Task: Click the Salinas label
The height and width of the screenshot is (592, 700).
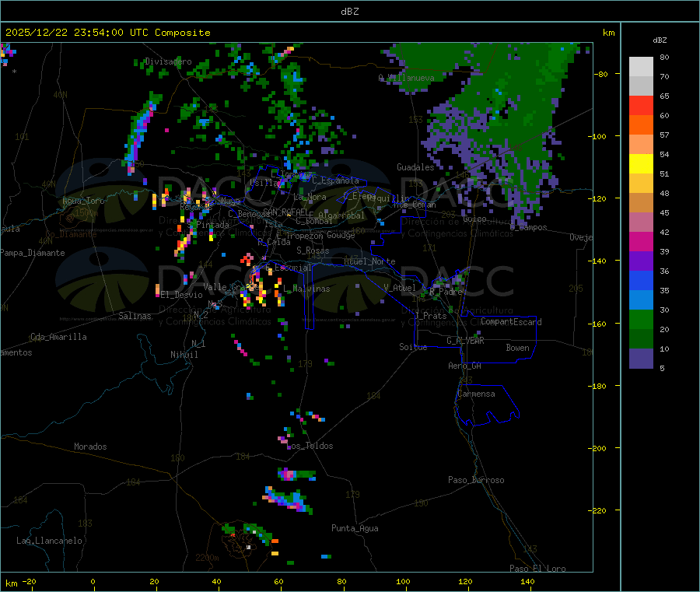Action: [135, 316]
